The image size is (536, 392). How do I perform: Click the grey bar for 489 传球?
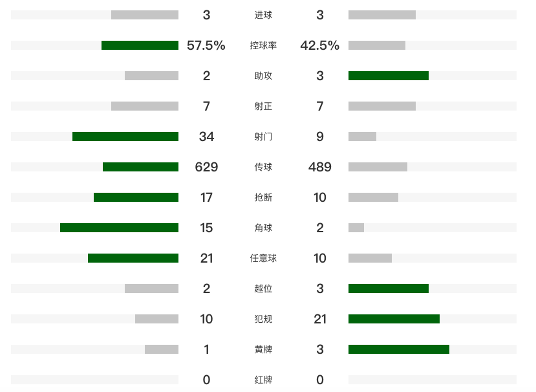[x=378, y=167]
